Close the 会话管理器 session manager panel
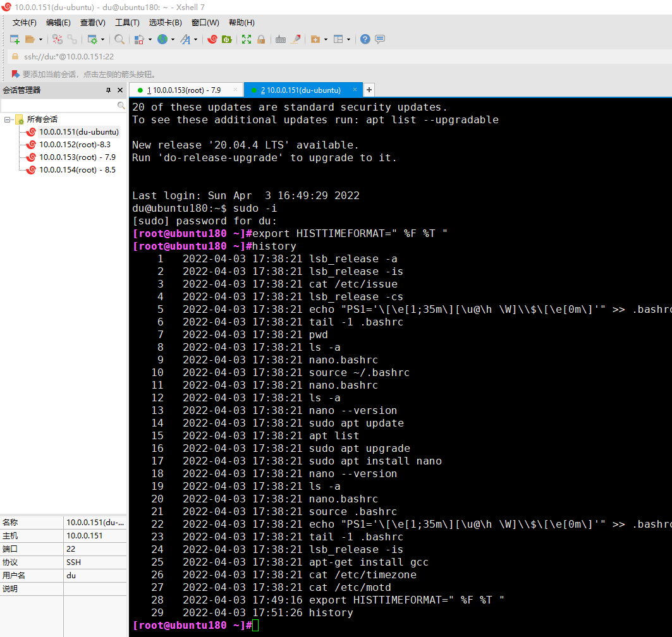 [120, 90]
